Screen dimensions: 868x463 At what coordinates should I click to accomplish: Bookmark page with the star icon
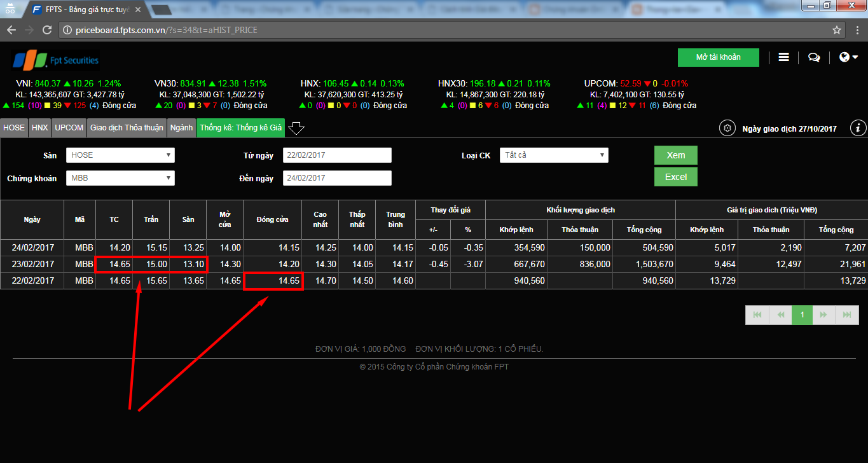point(837,30)
